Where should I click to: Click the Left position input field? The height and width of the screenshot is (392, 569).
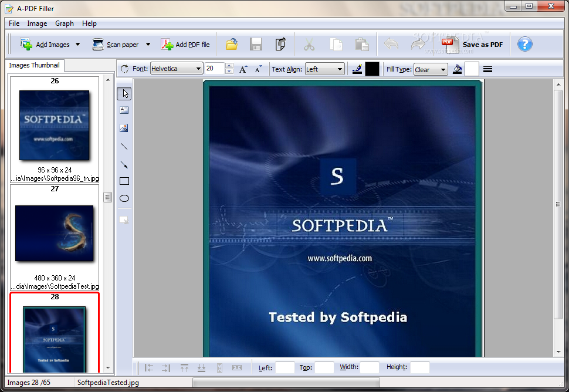285,367
